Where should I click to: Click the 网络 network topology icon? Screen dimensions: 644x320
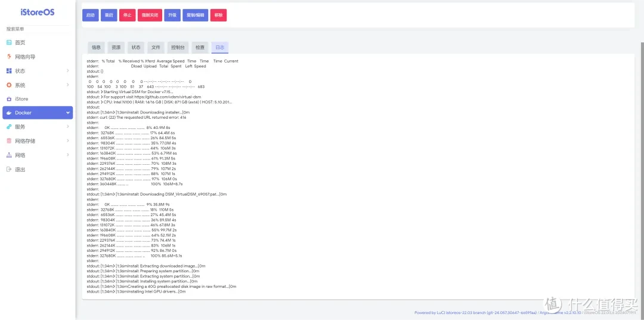pyautogui.click(x=9, y=155)
